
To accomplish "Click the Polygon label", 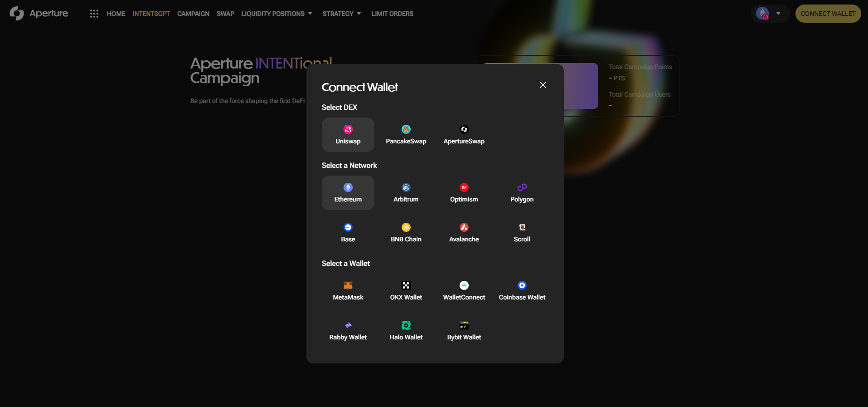I will pyautogui.click(x=522, y=199).
